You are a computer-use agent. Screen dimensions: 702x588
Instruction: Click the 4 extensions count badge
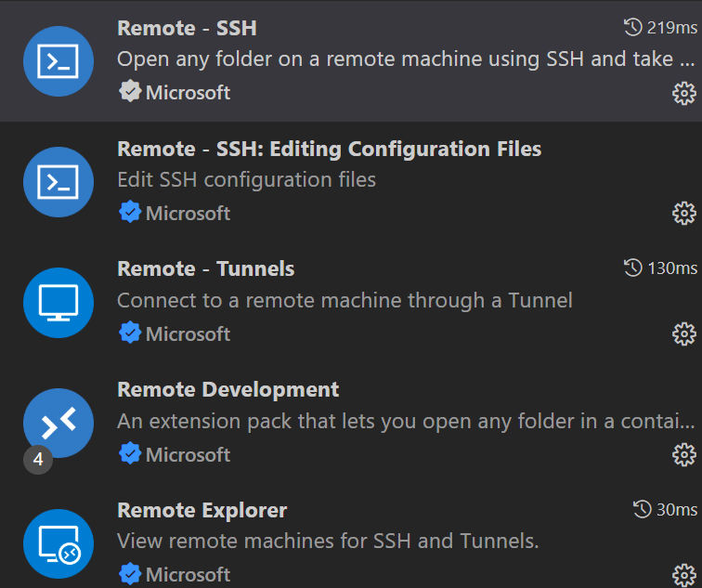pyautogui.click(x=38, y=459)
